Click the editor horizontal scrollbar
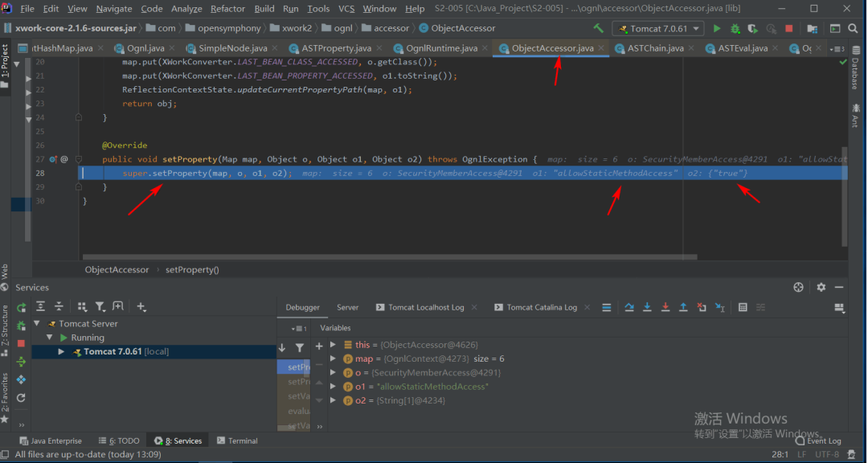Viewport: 868px width, 463px height. (390, 257)
